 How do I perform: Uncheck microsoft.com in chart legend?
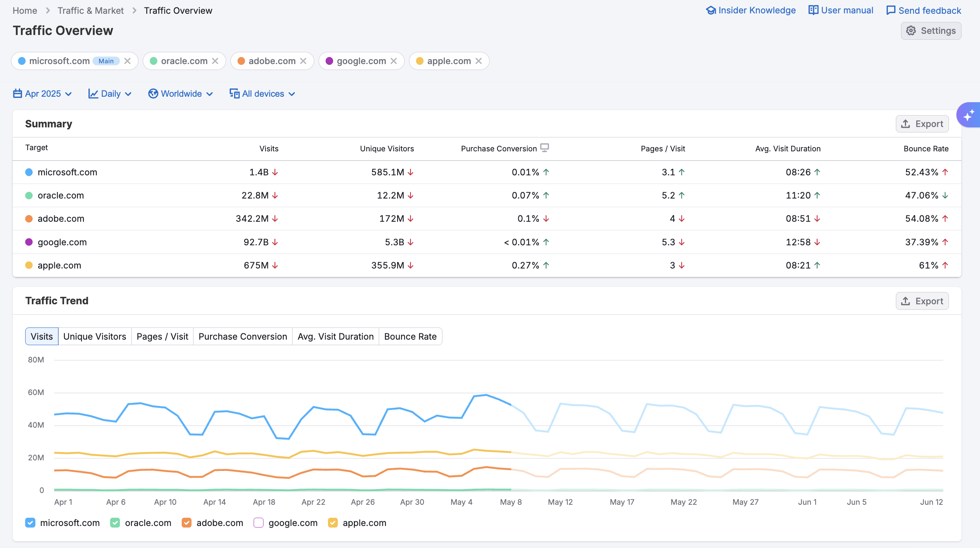(30, 523)
